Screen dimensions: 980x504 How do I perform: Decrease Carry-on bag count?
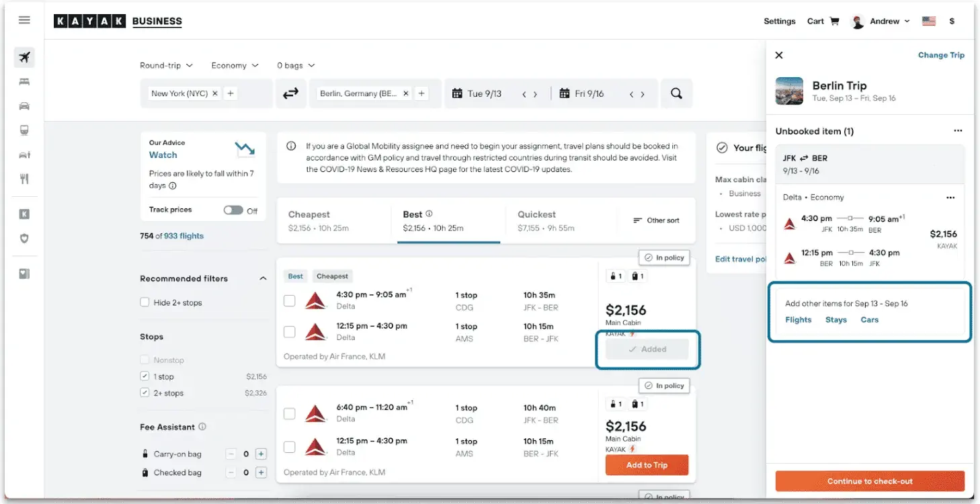click(x=231, y=454)
